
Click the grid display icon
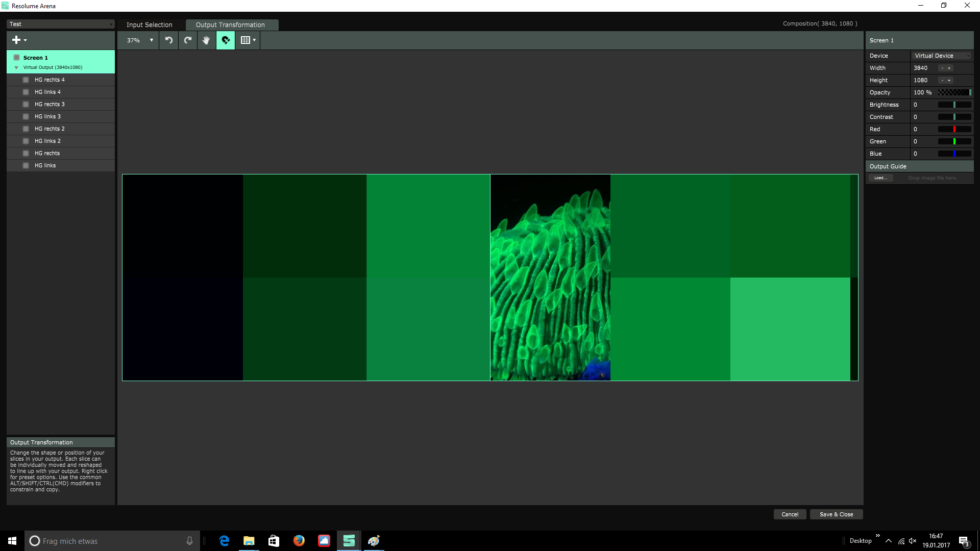pos(246,40)
